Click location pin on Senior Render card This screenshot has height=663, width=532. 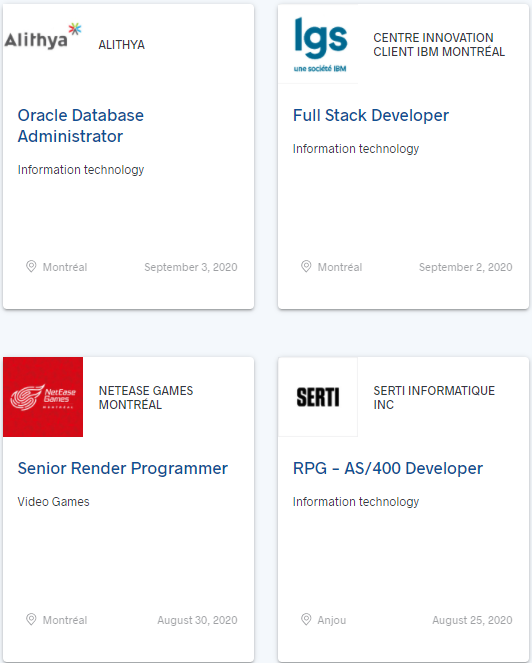(x=31, y=619)
